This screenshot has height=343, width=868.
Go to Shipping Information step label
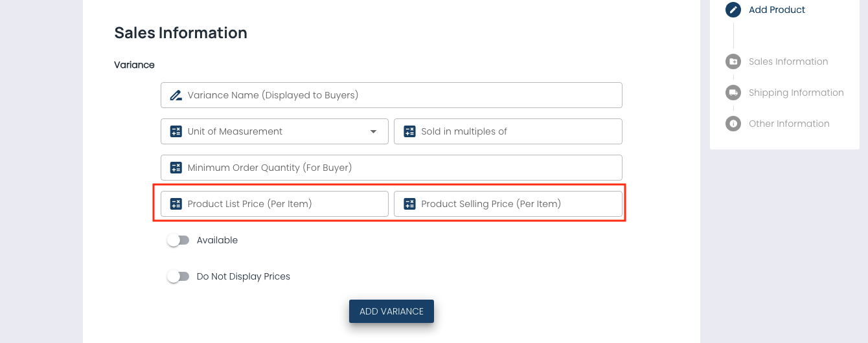(796, 93)
